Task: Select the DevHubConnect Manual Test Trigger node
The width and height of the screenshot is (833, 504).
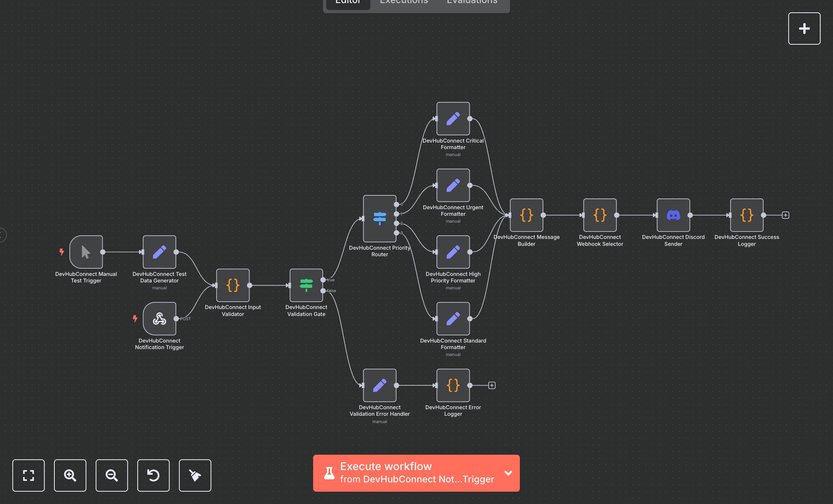Action: pyautogui.click(x=86, y=252)
